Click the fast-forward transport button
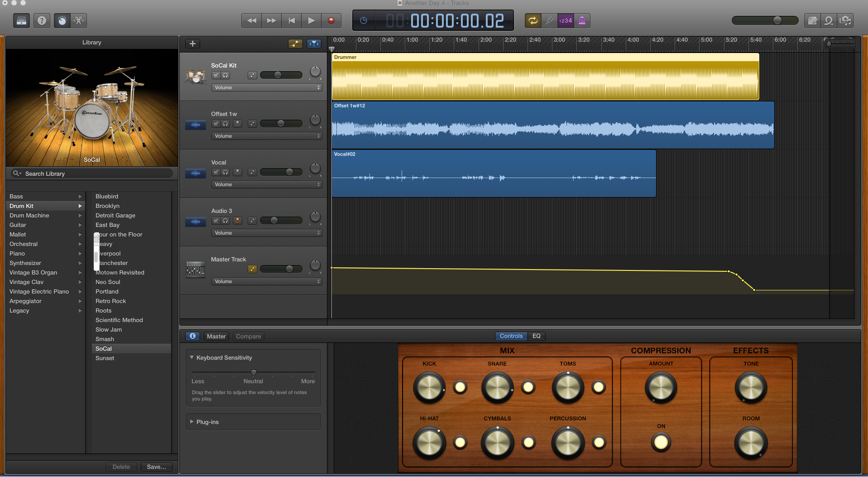The width and height of the screenshot is (868, 477). pos(271,21)
